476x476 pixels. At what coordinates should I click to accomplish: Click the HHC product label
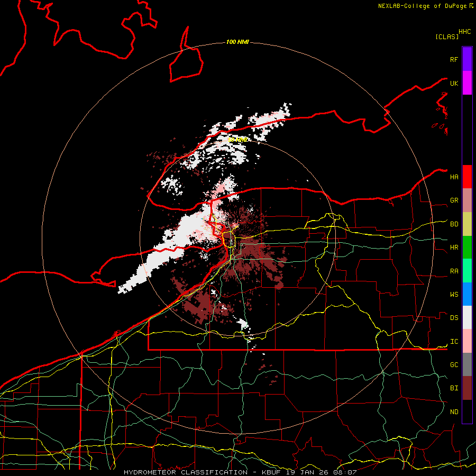pos(465,32)
